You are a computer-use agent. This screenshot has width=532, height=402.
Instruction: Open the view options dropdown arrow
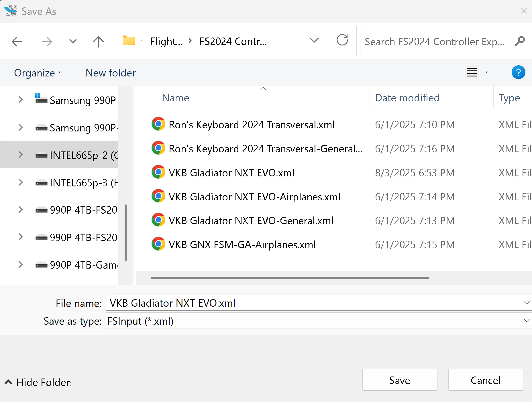(486, 72)
